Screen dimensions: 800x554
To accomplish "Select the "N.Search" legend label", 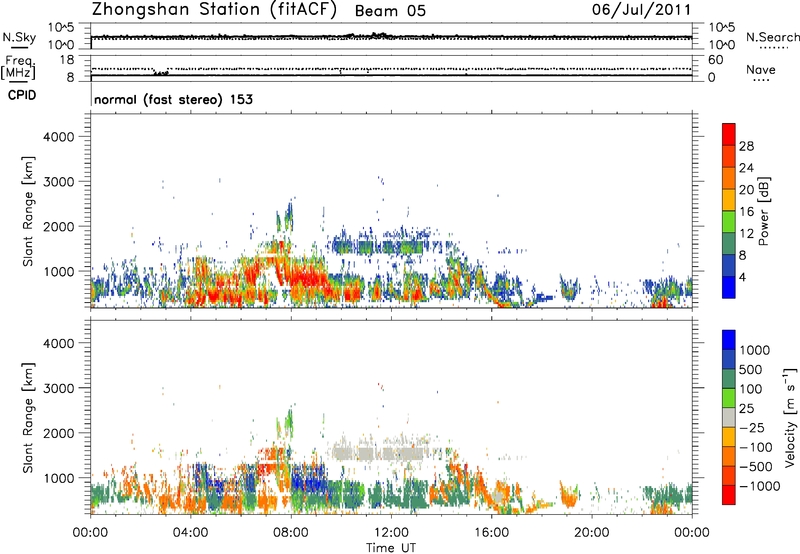I will [x=772, y=37].
